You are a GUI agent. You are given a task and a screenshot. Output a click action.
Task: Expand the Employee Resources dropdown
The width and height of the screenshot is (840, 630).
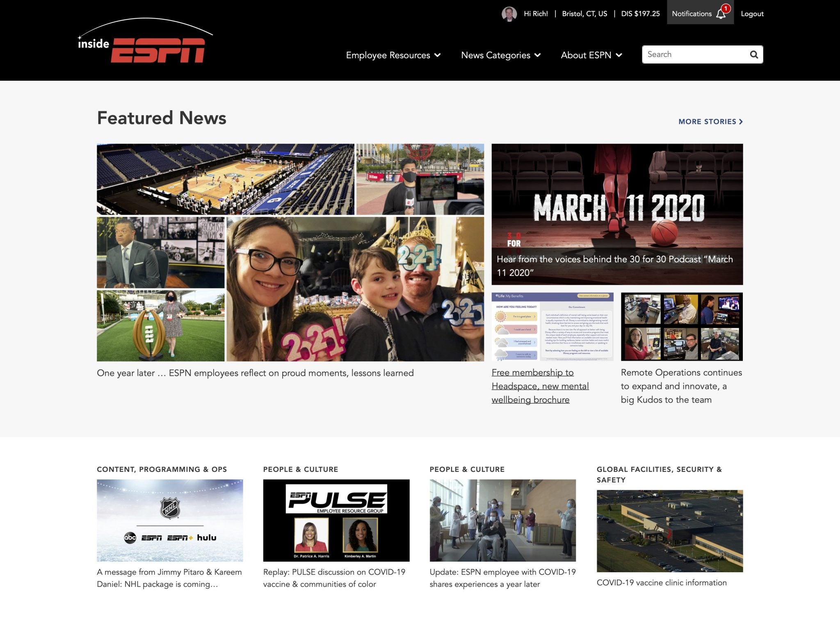393,55
